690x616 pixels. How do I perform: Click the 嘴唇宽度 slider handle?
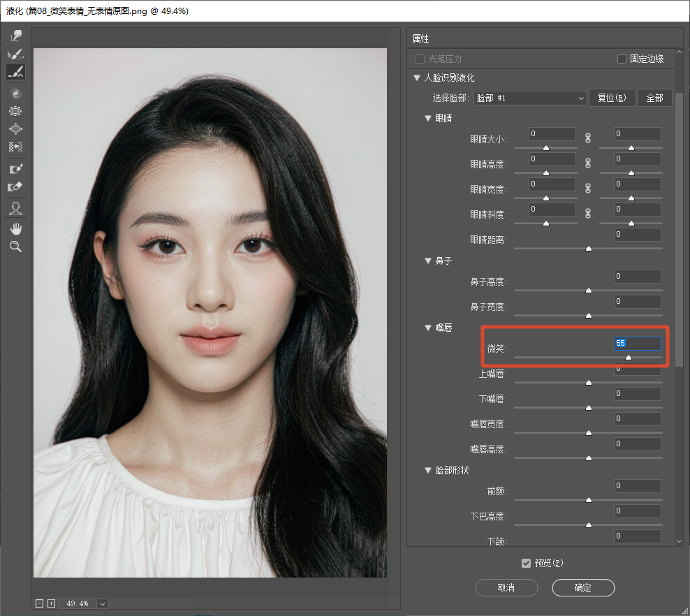click(589, 434)
